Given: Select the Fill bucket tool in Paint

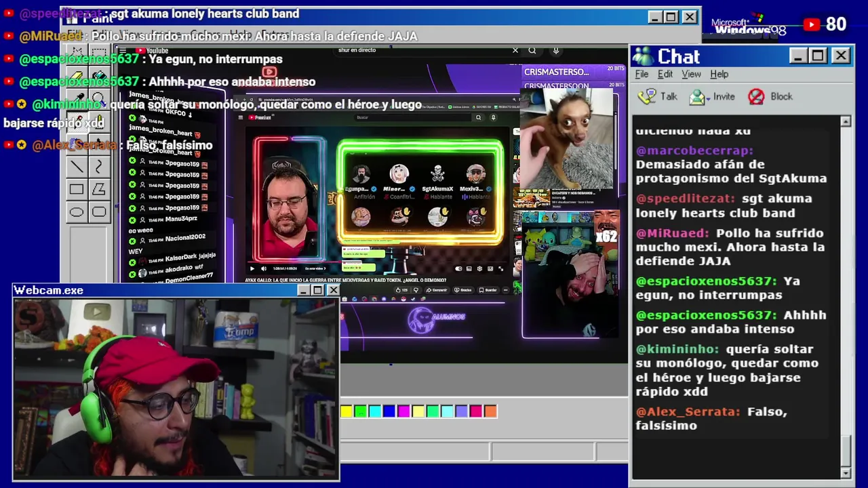Looking at the screenshot, I should 99,76.
